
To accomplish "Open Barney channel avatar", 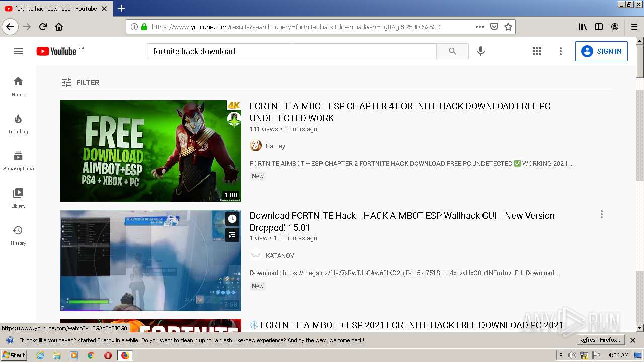I will (x=256, y=146).
